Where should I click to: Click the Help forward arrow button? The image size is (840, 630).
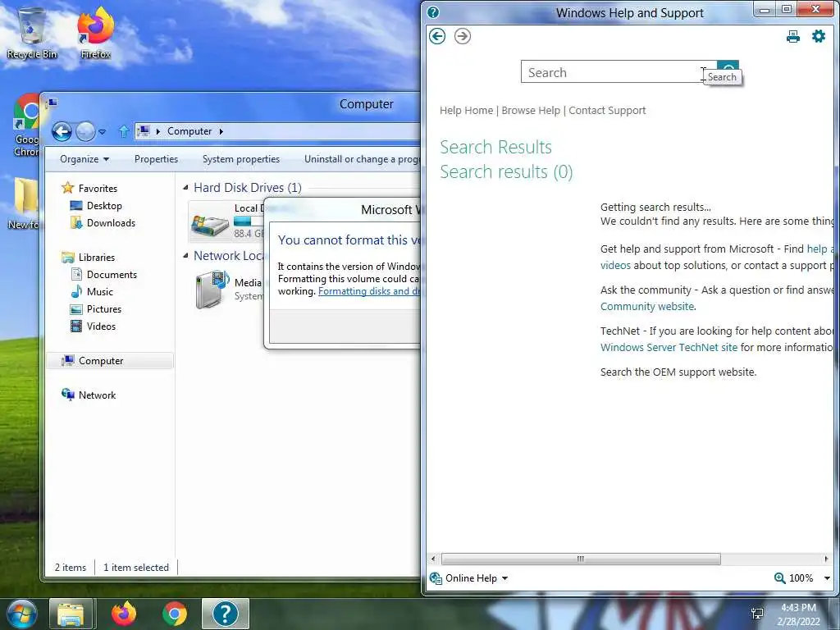(463, 36)
